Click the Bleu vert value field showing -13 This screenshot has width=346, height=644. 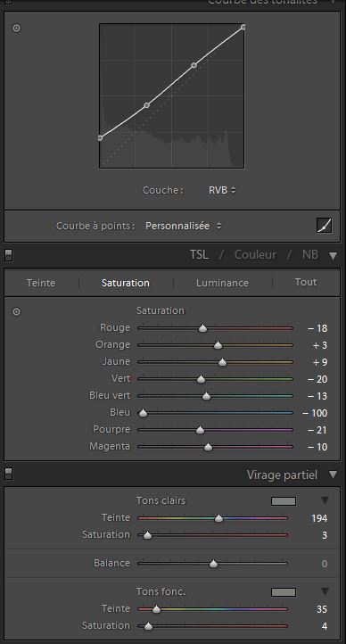pos(317,396)
